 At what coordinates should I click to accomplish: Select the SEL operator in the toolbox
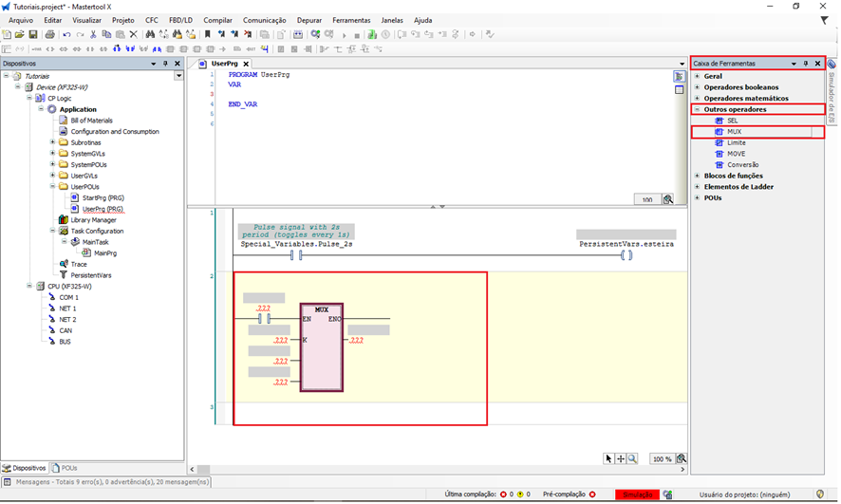pyautogui.click(x=733, y=121)
